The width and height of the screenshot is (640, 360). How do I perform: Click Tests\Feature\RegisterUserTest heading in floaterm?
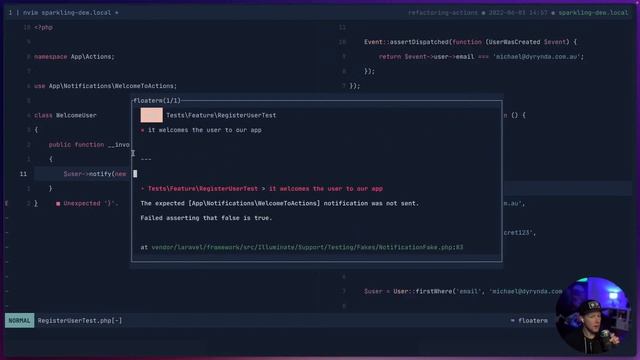click(x=221, y=115)
